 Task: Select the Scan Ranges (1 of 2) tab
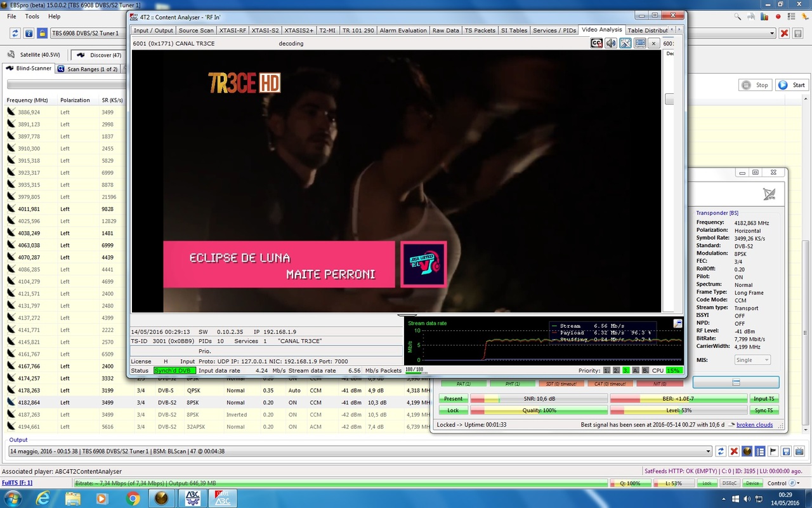[88, 69]
